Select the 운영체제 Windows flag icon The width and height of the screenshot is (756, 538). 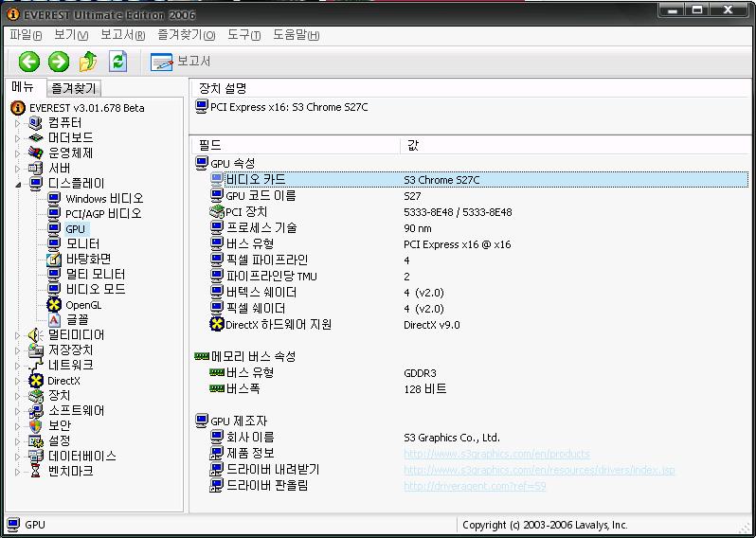pos(35,153)
